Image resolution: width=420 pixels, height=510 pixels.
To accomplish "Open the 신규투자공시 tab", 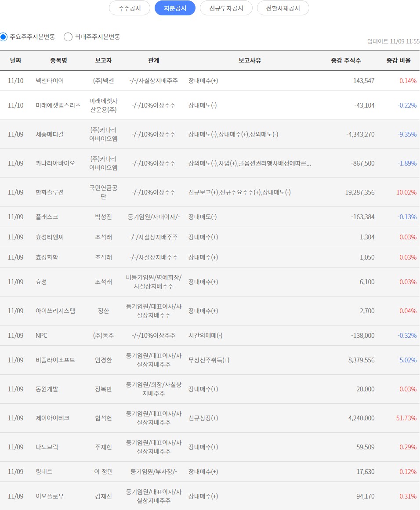I will [x=226, y=8].
